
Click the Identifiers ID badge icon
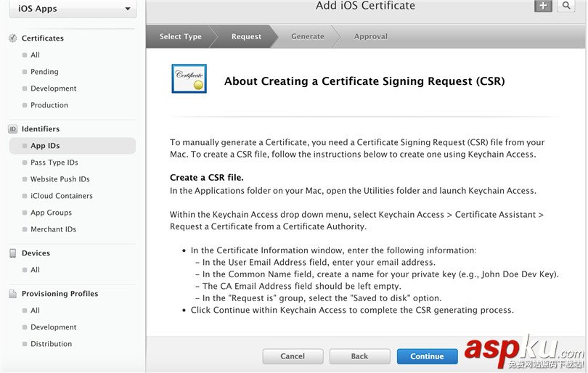pos(13,128)
